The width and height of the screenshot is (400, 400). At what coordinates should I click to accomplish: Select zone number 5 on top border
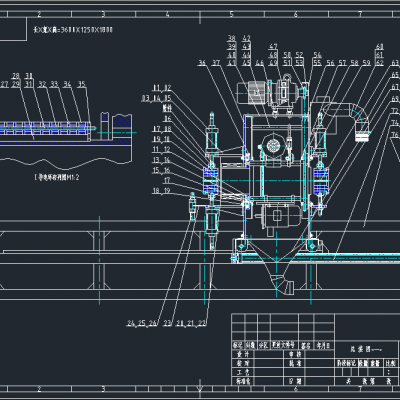[231, 14]
